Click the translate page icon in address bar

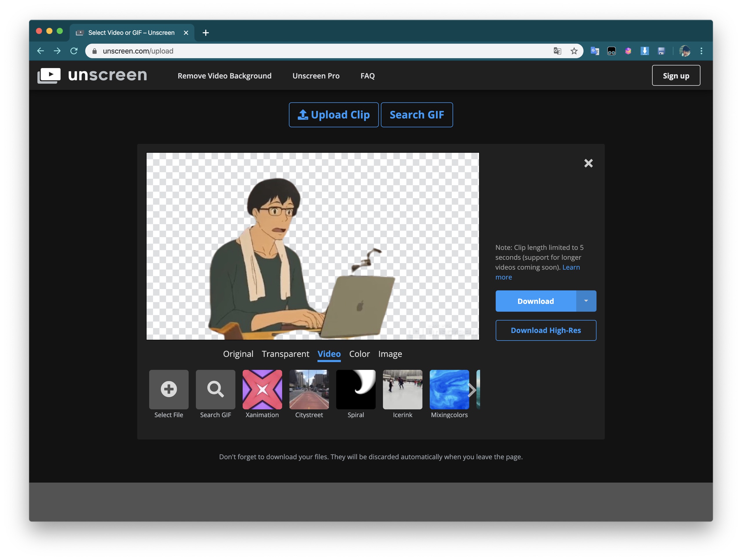point(557,51)
